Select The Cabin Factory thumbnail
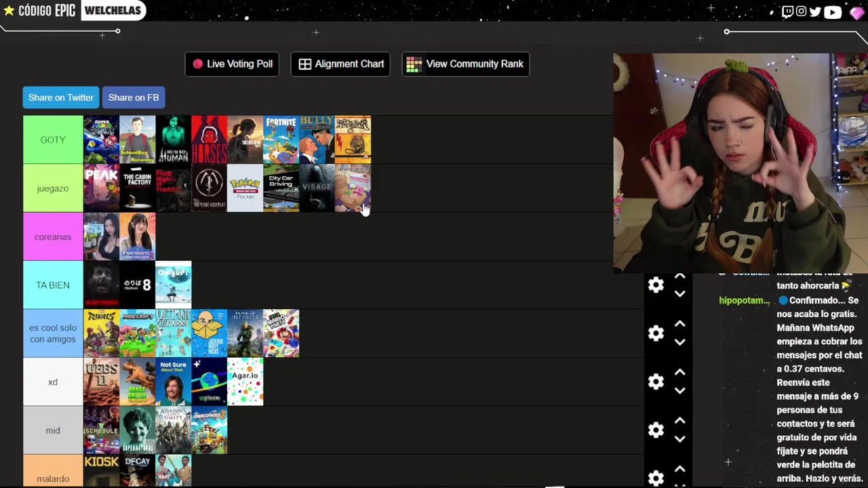The width and height of the screenshot is (868, 488). (137, 188)
